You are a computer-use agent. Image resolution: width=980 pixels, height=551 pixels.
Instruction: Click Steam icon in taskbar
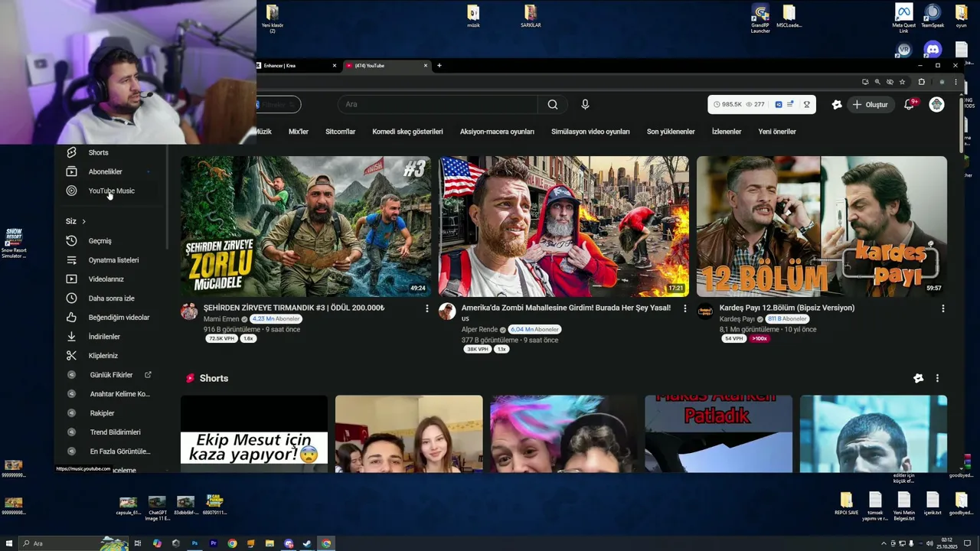point(307,543)
